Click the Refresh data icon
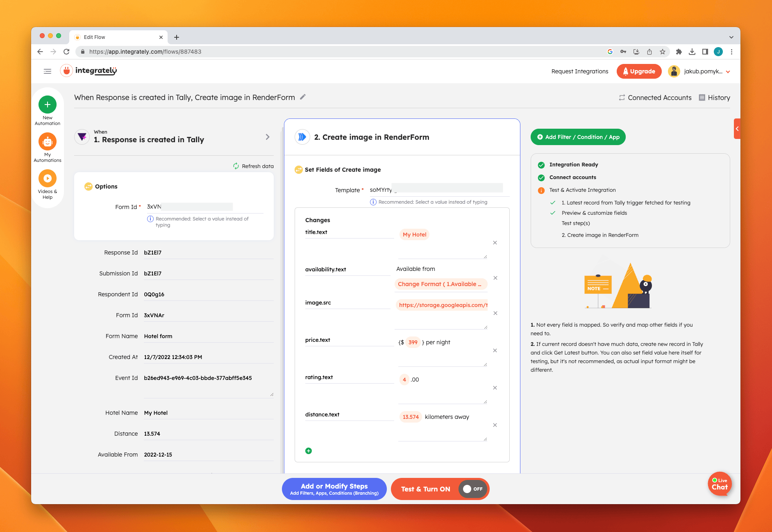 [236, 166]
